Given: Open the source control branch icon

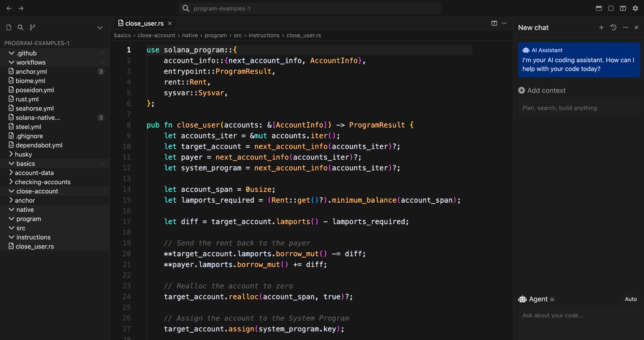Looking at the screenshot, I should tap(32, 27).
